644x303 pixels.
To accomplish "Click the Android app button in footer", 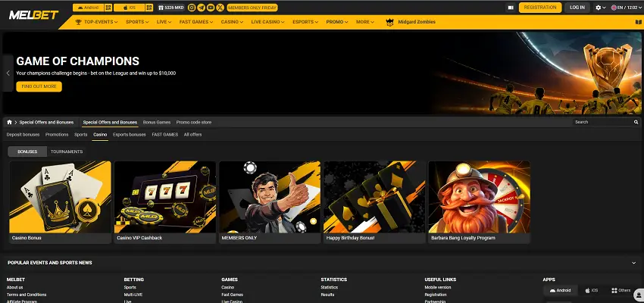I will [561, 290].
